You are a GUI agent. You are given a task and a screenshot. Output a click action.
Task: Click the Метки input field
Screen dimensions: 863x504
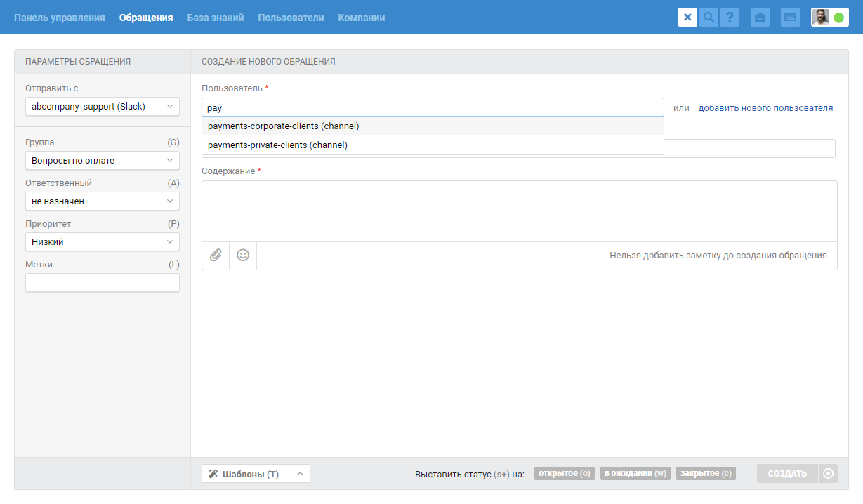tap(102, 283)
